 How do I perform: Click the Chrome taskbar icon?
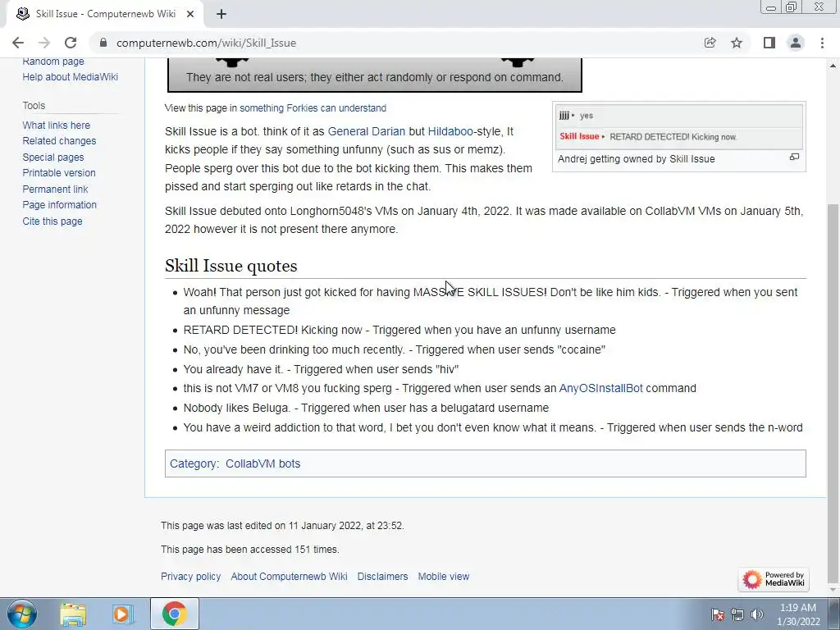[175, 614]
